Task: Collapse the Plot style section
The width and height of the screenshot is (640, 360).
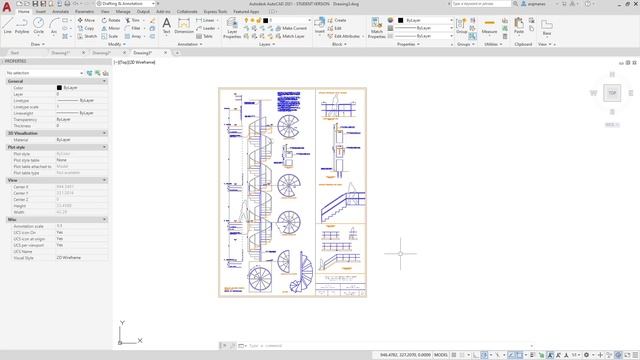Action: point(104,147)
